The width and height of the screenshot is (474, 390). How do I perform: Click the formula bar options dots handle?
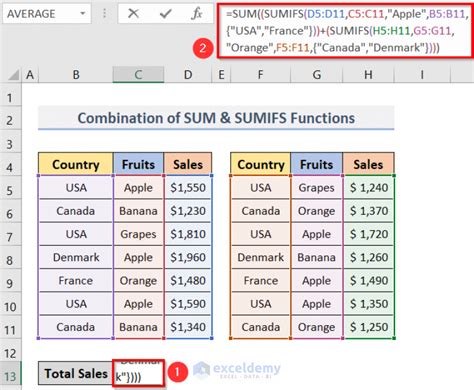click(104, 14)
